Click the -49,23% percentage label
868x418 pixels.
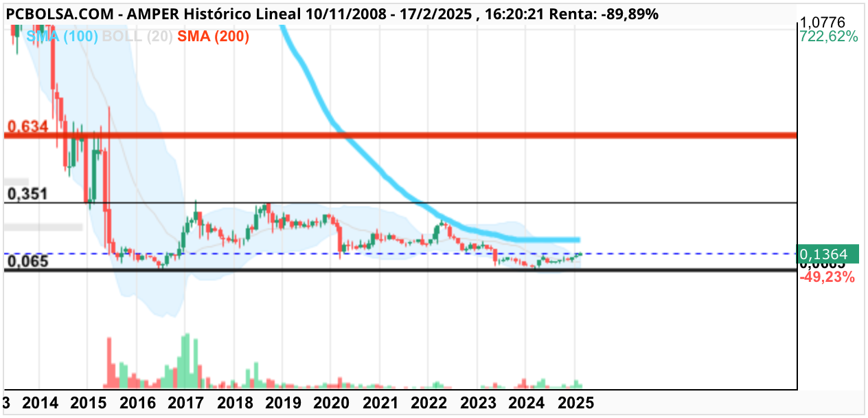[x=827, y=277]
